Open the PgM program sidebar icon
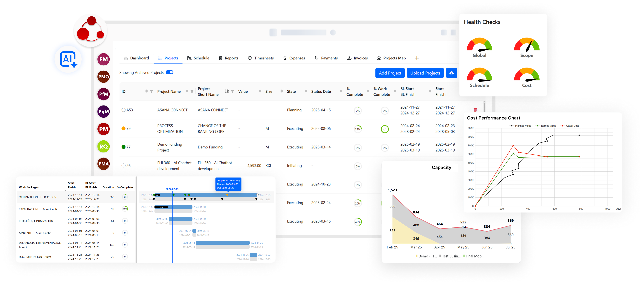644x285 pixels. click(x=104, y=112)
